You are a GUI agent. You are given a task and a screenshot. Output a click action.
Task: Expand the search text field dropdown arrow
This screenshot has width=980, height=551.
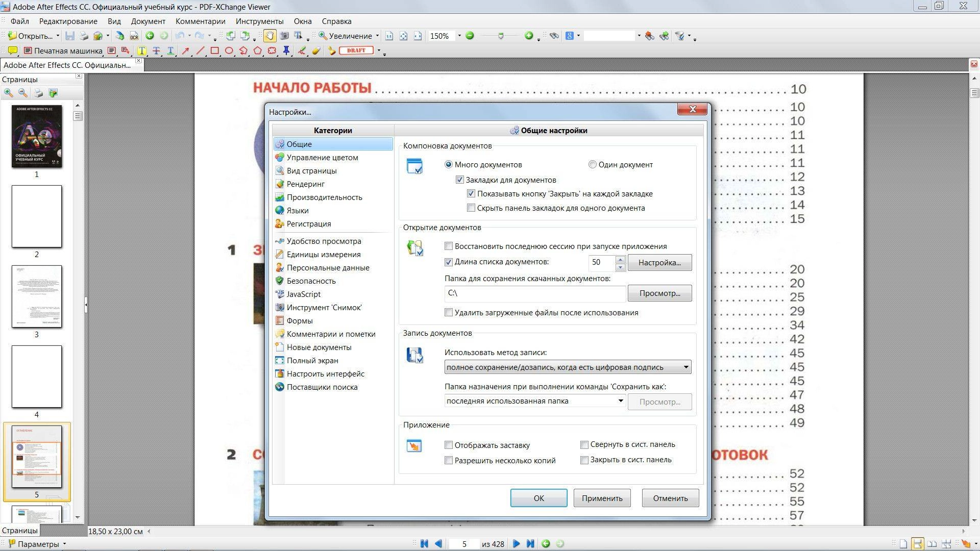point(639,36)
